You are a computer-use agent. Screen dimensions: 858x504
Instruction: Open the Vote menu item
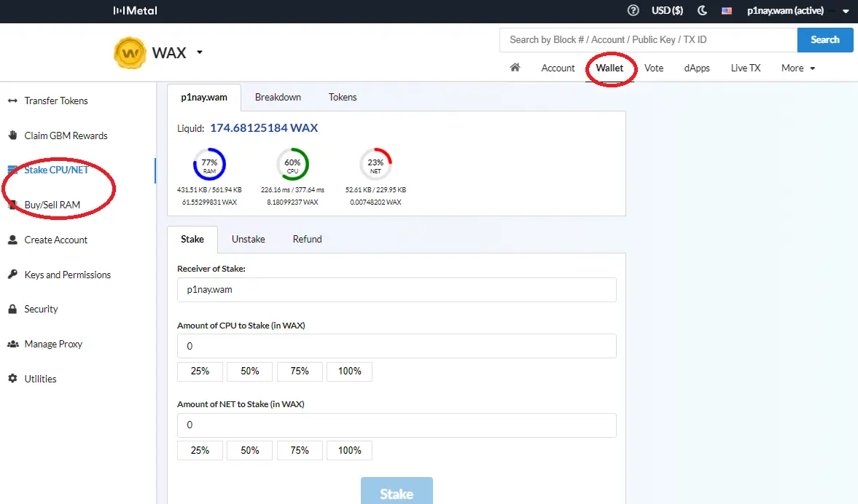coord(654,68)
